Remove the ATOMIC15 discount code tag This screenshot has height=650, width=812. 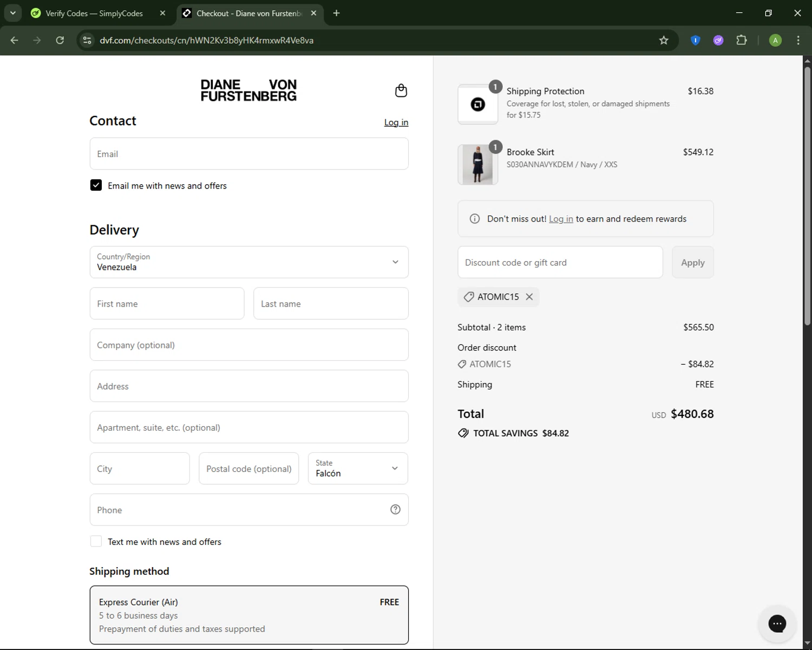(x=529, y=297)
